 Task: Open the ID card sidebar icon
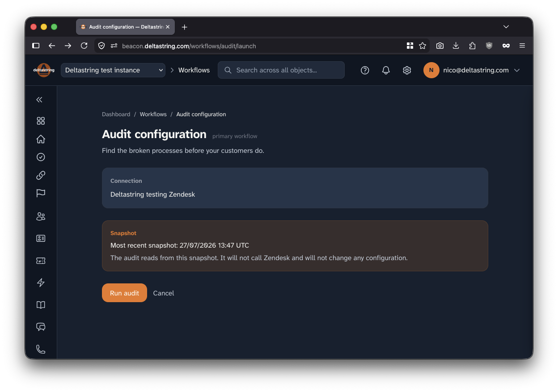(x=41, y=238)
